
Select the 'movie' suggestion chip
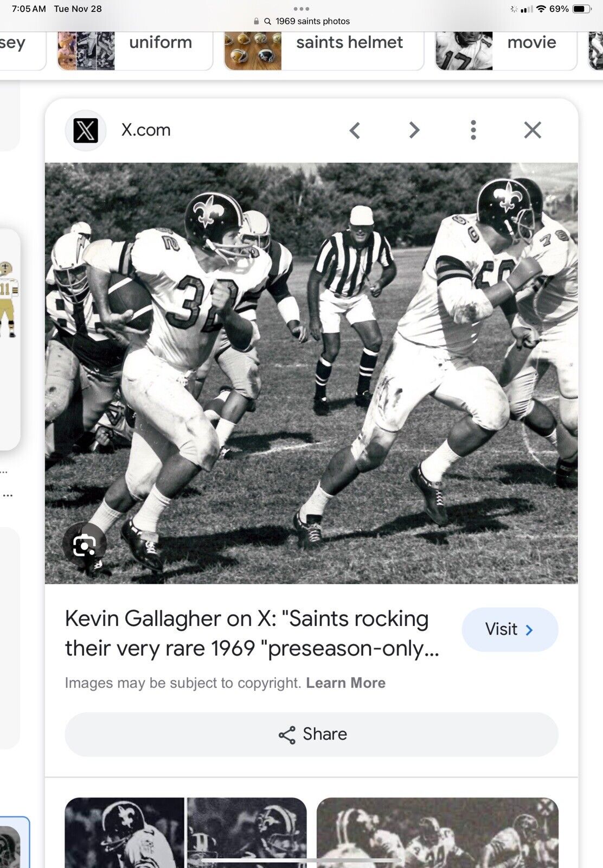[505, 50]
